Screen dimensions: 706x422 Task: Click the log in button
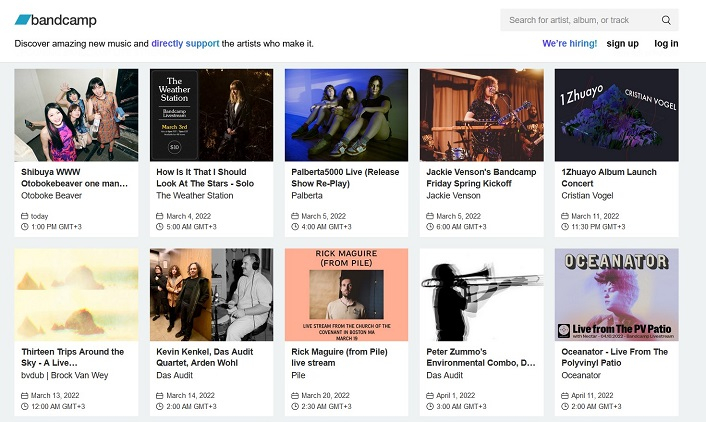[x=666, y=44]
